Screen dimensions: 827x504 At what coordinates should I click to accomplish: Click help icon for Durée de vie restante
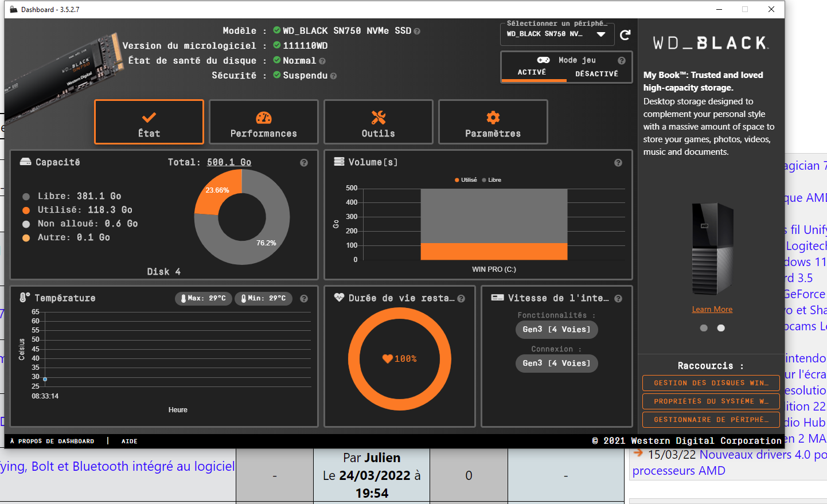click(x=461, y=299)
